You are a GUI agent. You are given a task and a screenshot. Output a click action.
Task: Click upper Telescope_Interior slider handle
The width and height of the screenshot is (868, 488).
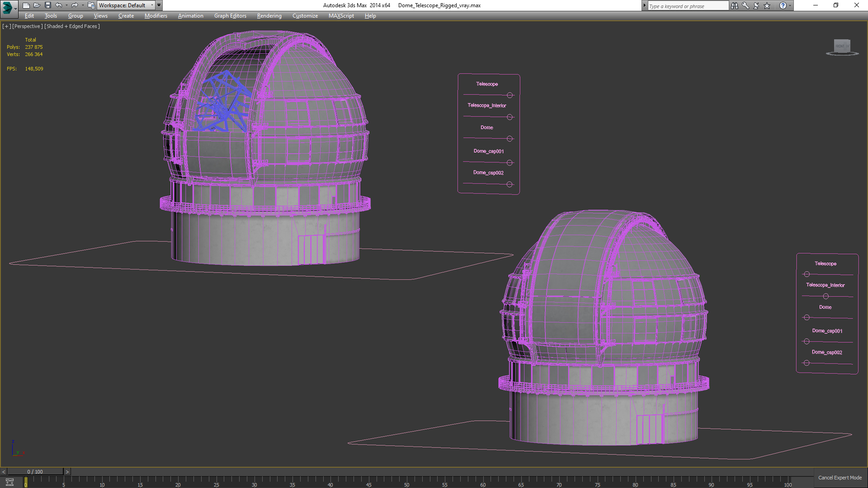(x=509, y=117)
